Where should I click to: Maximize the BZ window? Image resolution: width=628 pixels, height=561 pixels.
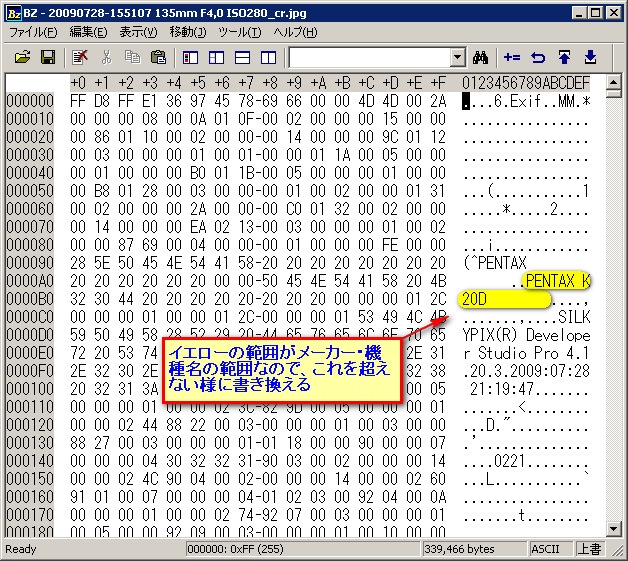(x=596, y=13)
